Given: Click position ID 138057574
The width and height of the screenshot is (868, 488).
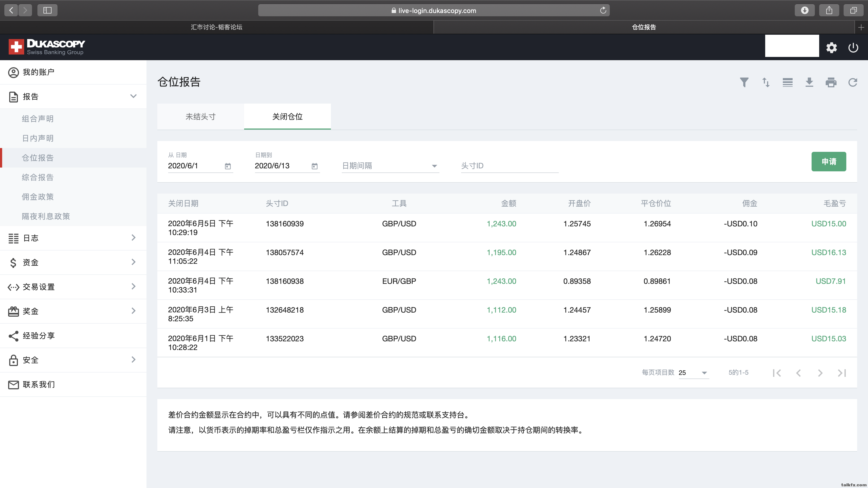Looking at the screenshot, I should tap(285, 253).
